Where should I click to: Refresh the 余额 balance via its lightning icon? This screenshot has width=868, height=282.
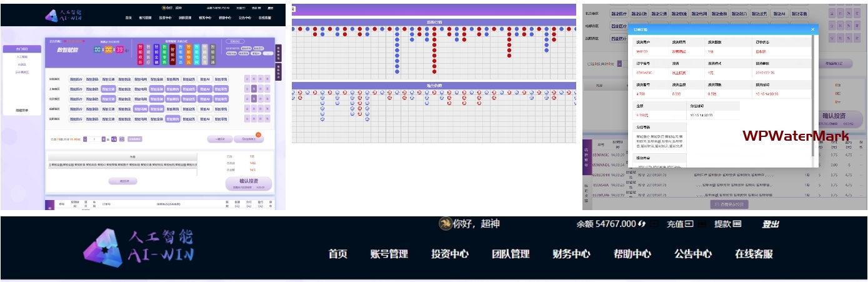[642, 224]
